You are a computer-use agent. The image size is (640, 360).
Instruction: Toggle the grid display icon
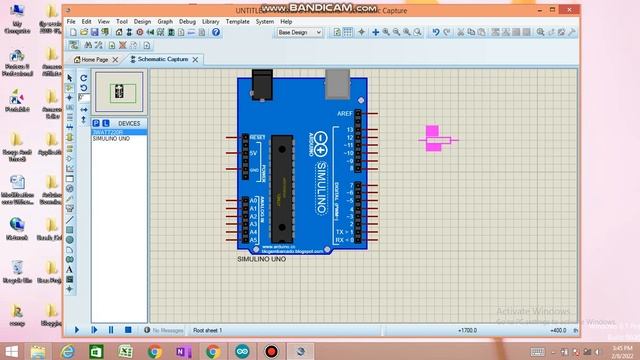348,32
